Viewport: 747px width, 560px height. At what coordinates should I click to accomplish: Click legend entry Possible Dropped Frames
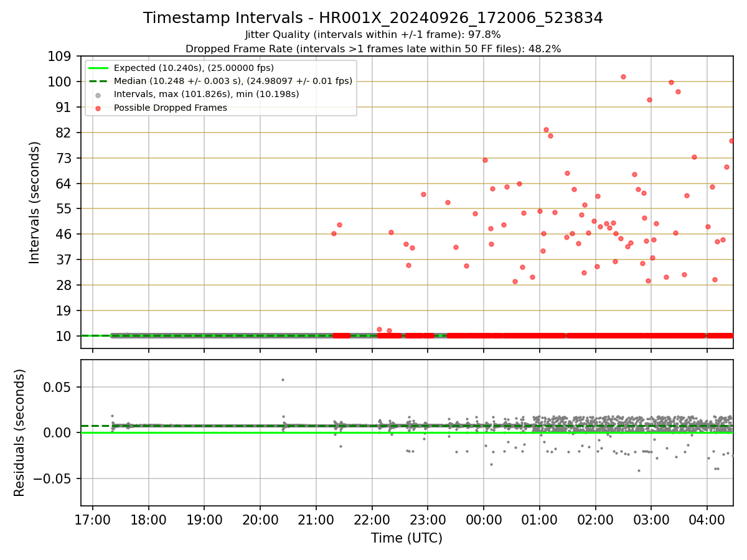(170, 108)
